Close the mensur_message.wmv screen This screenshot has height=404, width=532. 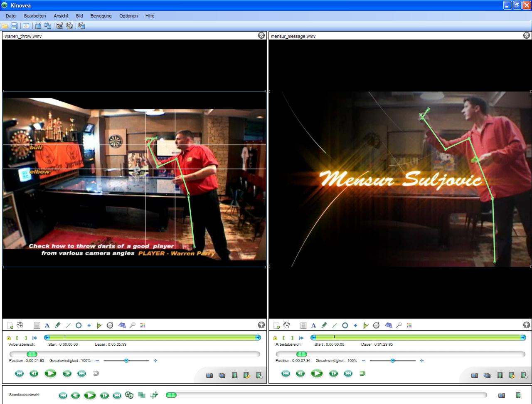point(527,36)
